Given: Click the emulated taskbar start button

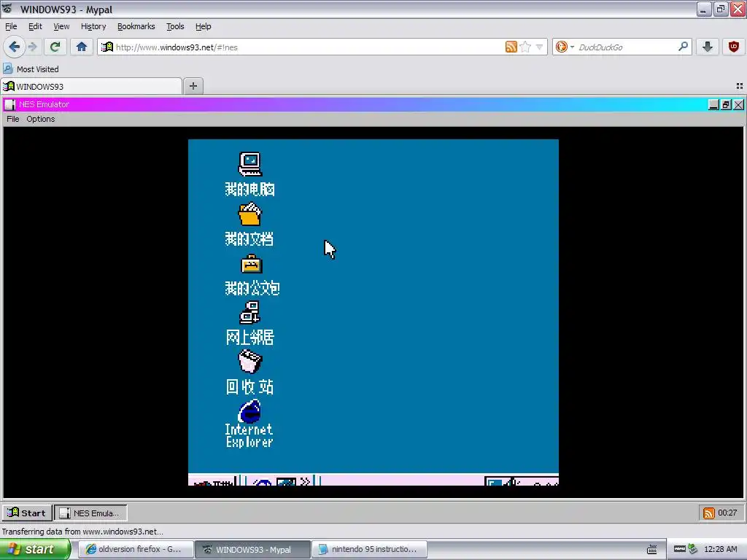Looking at the screenshot, I should click(213, 480).
